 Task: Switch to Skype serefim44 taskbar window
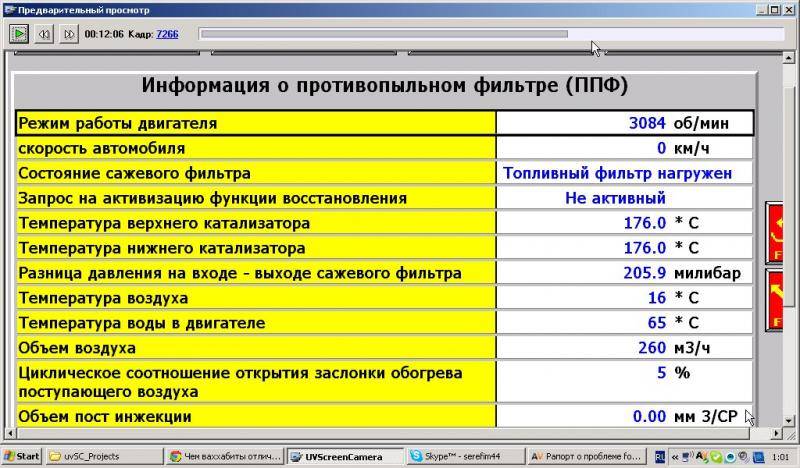tap(466, 456)
